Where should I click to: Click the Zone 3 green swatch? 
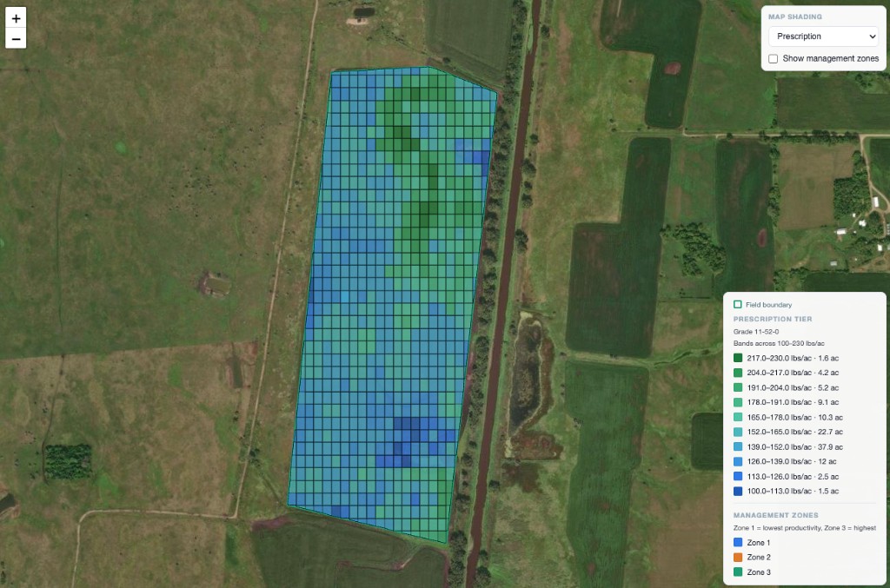coord(738,572)
